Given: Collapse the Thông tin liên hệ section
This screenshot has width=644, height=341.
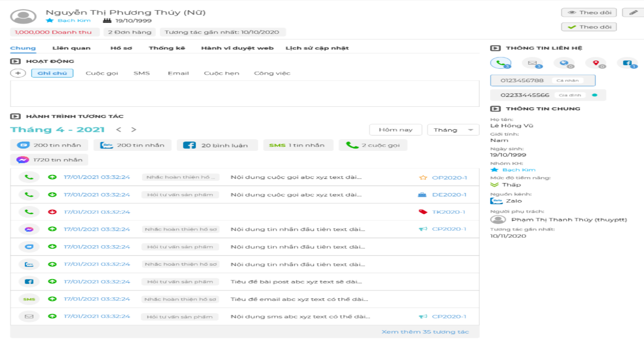Looking at the screenshot, I should pyautogui.click(x=495, y=48).
